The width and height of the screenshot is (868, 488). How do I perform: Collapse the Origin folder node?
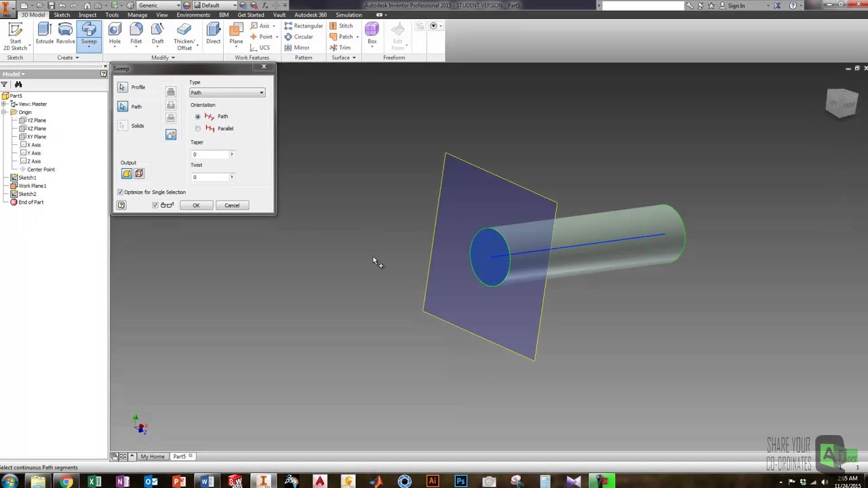[x=5, y=113]
